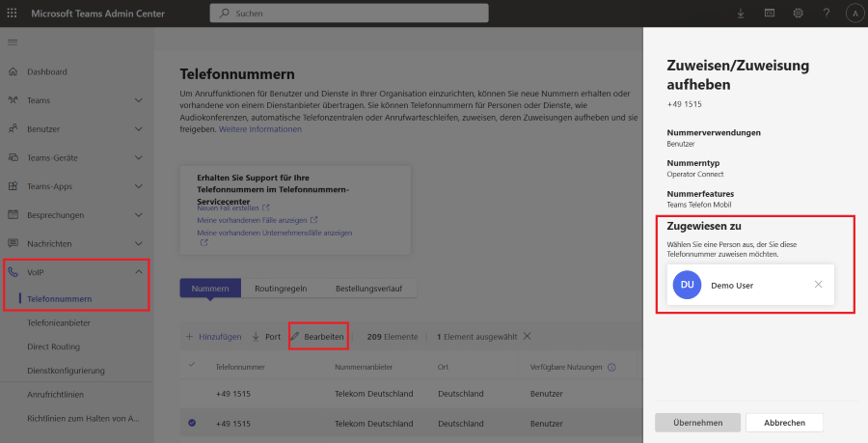
Task: Click the Weitere Informationen link
Action: [260, 129]
